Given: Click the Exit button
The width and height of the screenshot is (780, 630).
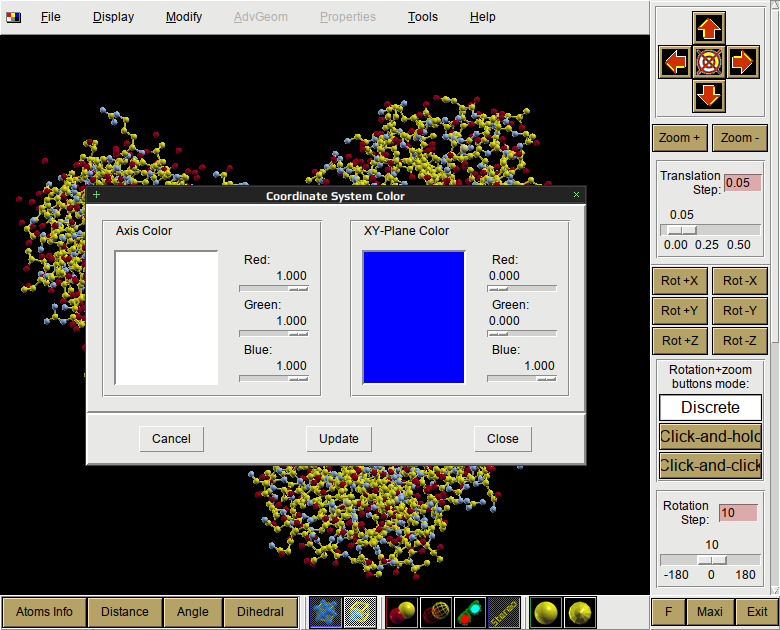Looking at the screenshot, I should pyautogui.click(x=757, y=612).
